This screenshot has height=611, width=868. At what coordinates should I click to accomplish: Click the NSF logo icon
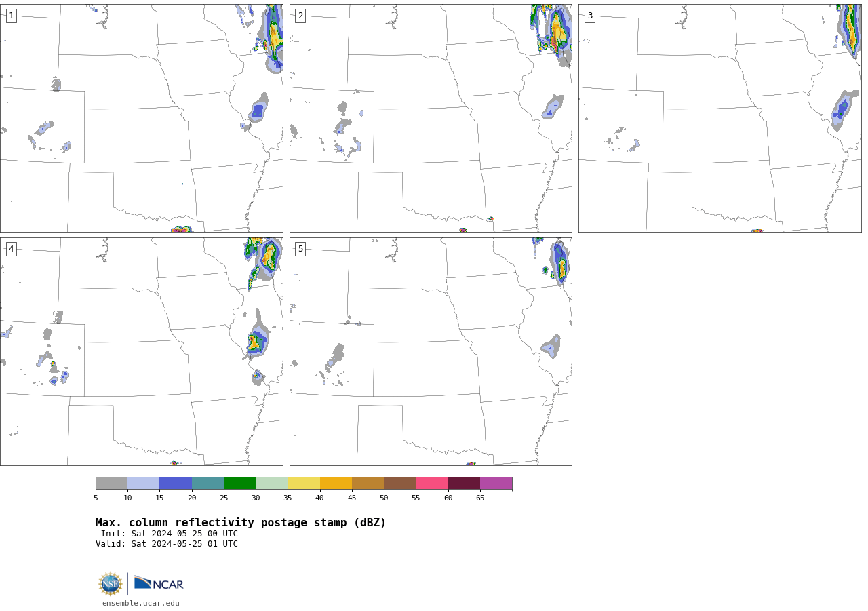tap(111, 584)
